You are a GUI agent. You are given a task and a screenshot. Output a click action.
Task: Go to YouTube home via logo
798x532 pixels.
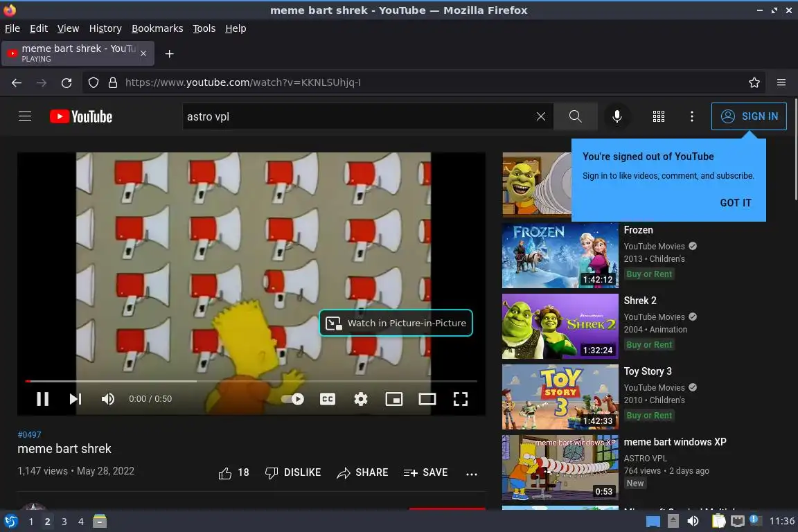81,116
